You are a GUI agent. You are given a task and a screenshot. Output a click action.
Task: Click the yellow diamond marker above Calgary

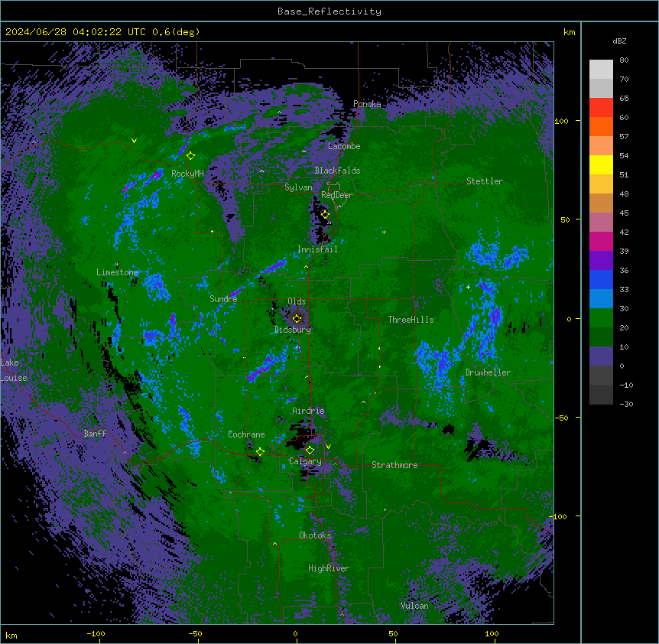click(x=310, y=450)
